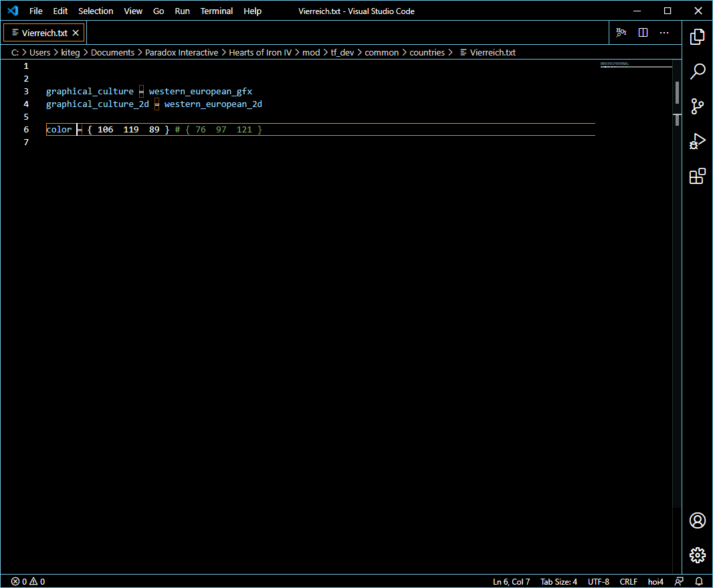Expand the countries breadcrumb
Screen dimensions: 713x588
point(427,53)
